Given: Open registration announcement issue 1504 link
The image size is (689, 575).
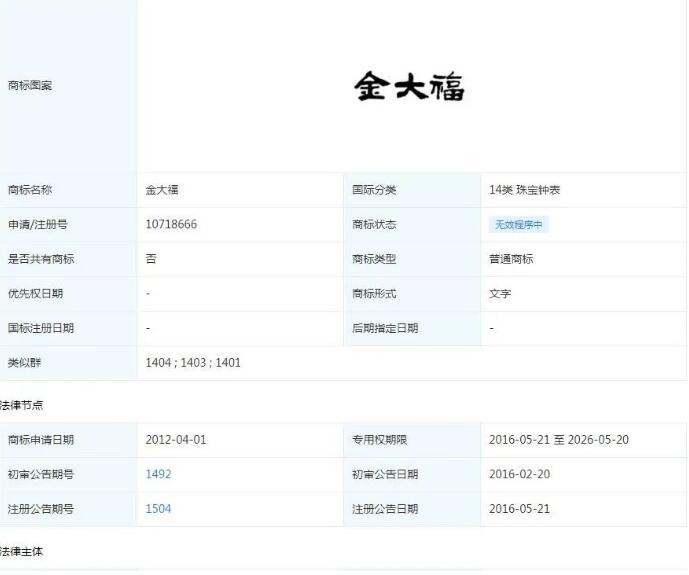Looking at the screenshot, I should point(158,509).
